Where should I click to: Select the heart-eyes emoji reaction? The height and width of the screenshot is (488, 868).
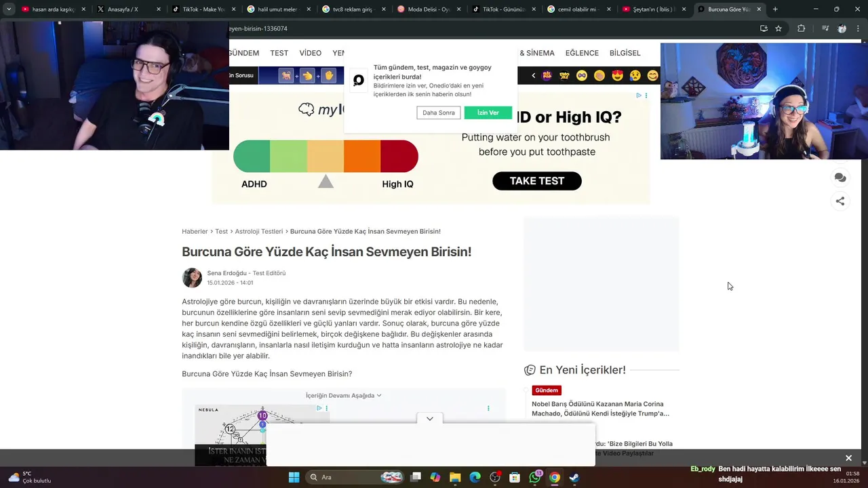click(x=617, y=75)
